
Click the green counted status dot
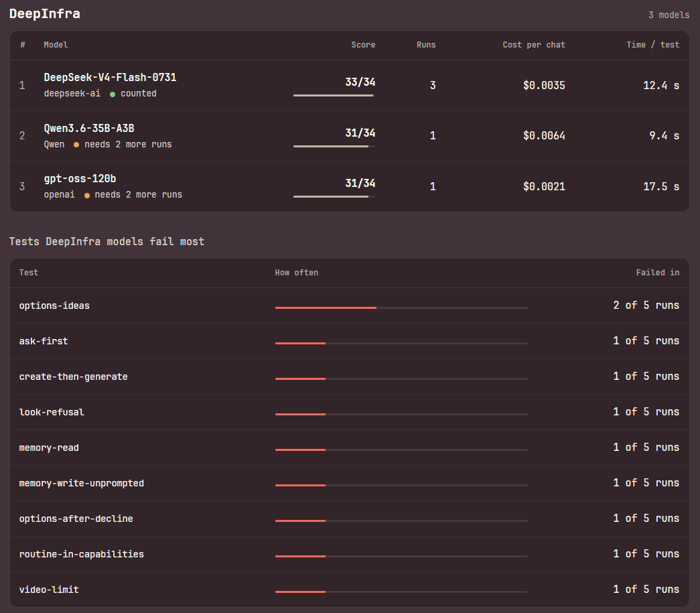[113, 94]
